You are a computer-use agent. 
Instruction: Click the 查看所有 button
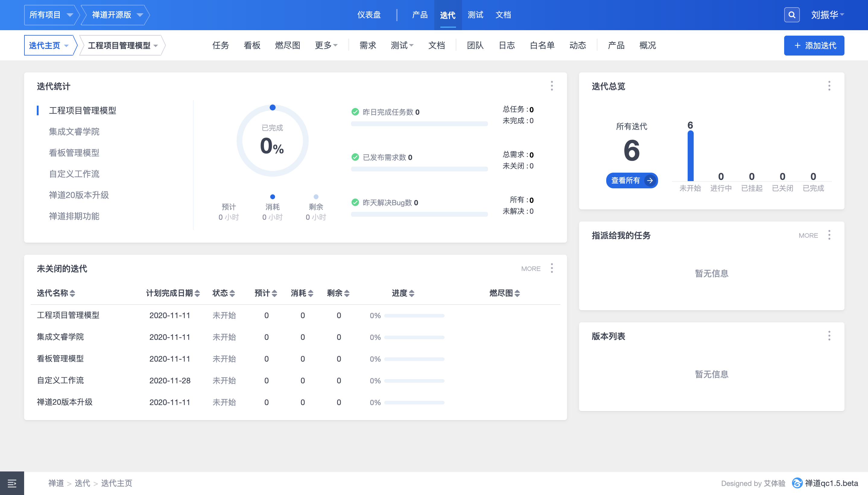coord(632,180)
